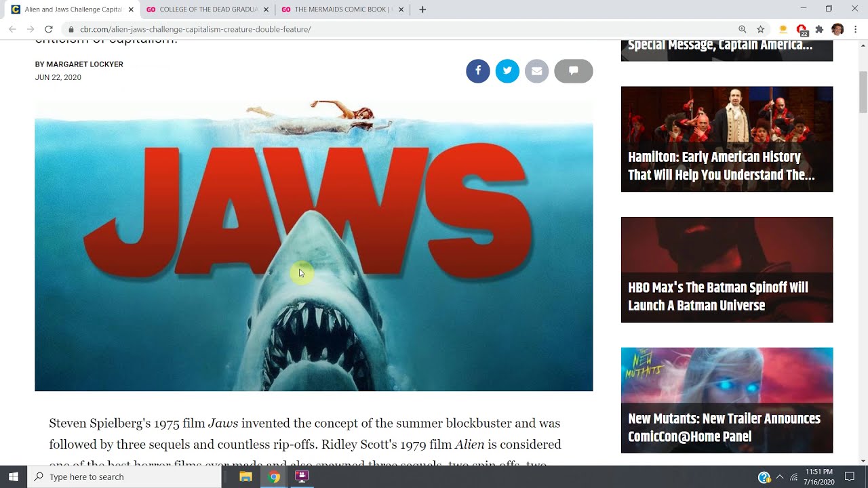
Task: Open the comments bubble icon
Action: (x=573, y=71)
